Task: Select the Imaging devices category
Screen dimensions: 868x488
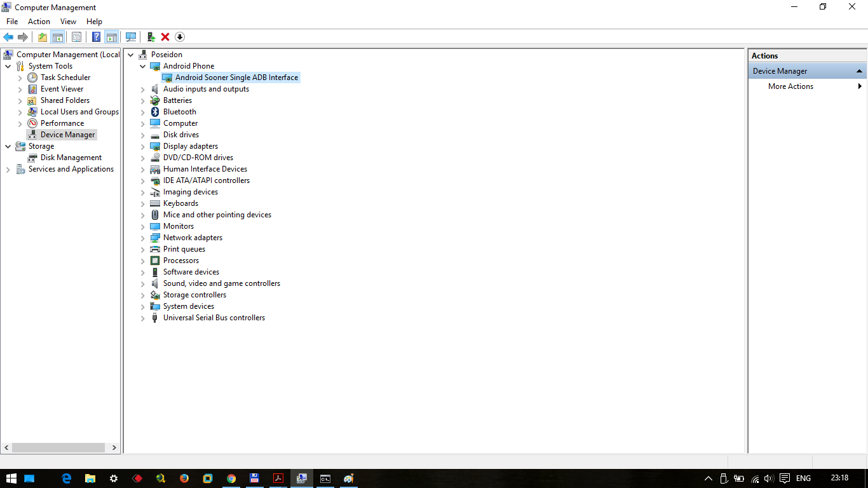Action: pyautogui.click(x=191, y=192)
